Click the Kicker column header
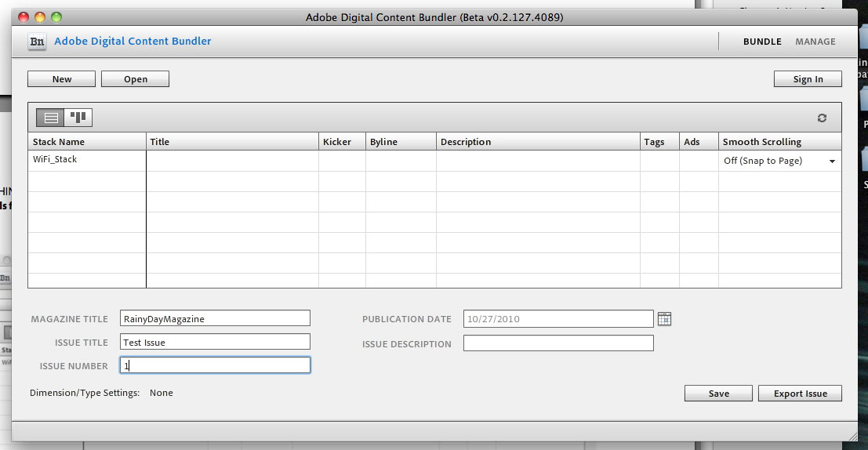868x450 pixels. point(342,142)
